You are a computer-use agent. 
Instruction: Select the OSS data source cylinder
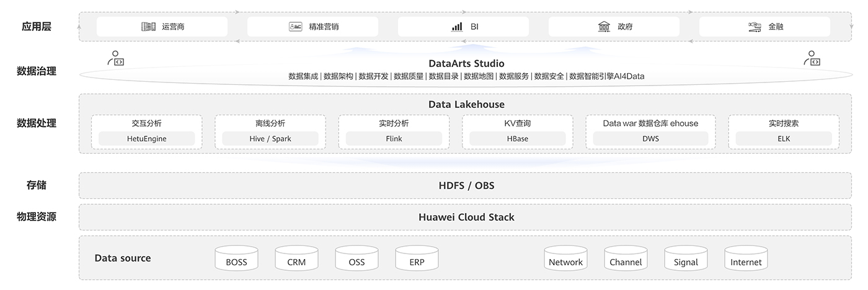[356, 258]
